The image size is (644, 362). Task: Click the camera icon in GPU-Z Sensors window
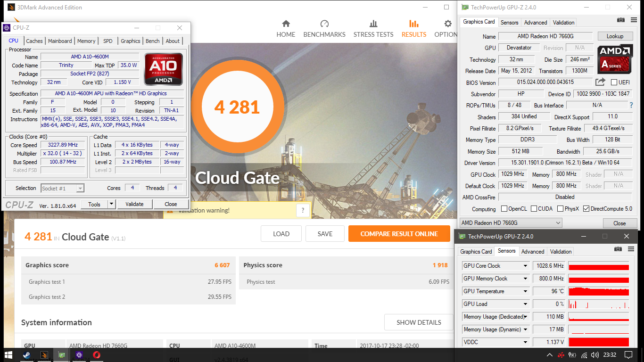point(618,249)
